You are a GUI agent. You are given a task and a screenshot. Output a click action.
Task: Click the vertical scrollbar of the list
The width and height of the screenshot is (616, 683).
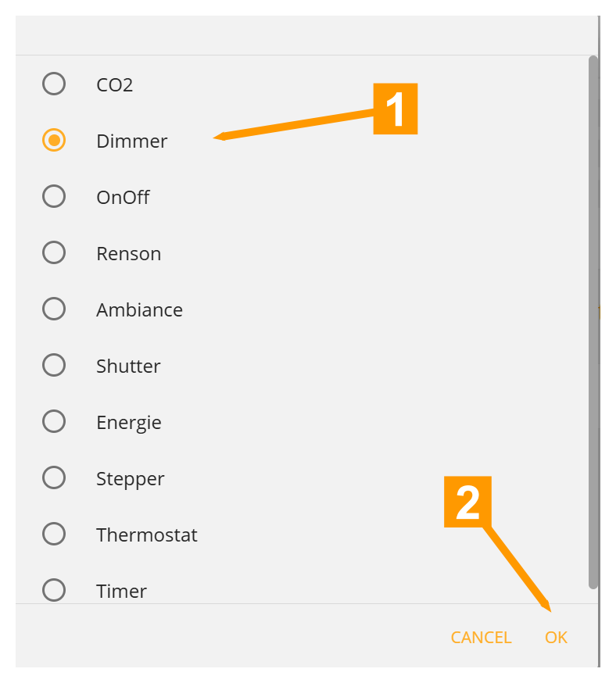(593, 320)
